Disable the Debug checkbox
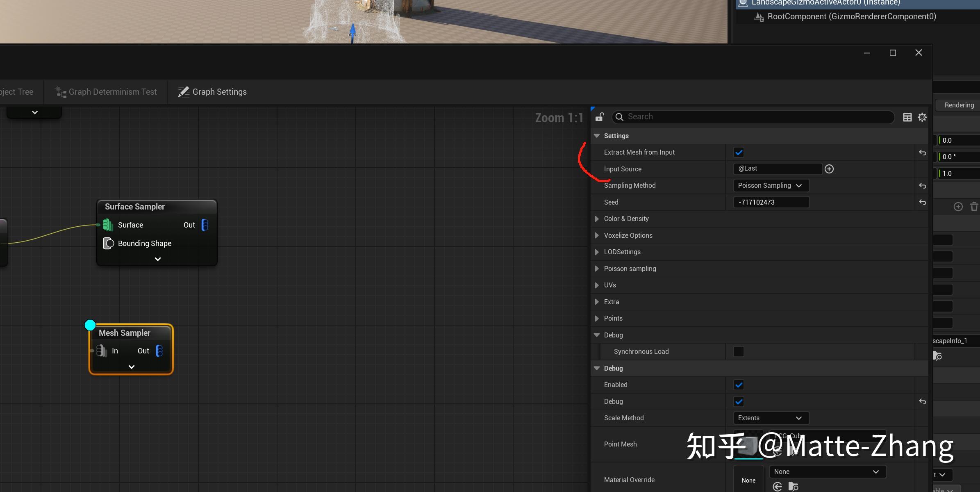This screenshot has width=980, height=492. [x=739, y=401]
